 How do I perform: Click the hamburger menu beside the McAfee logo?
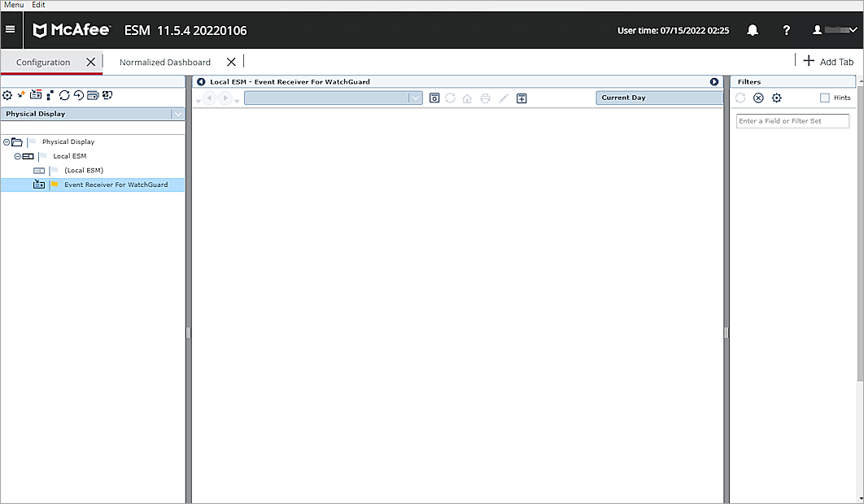[11, 29]
